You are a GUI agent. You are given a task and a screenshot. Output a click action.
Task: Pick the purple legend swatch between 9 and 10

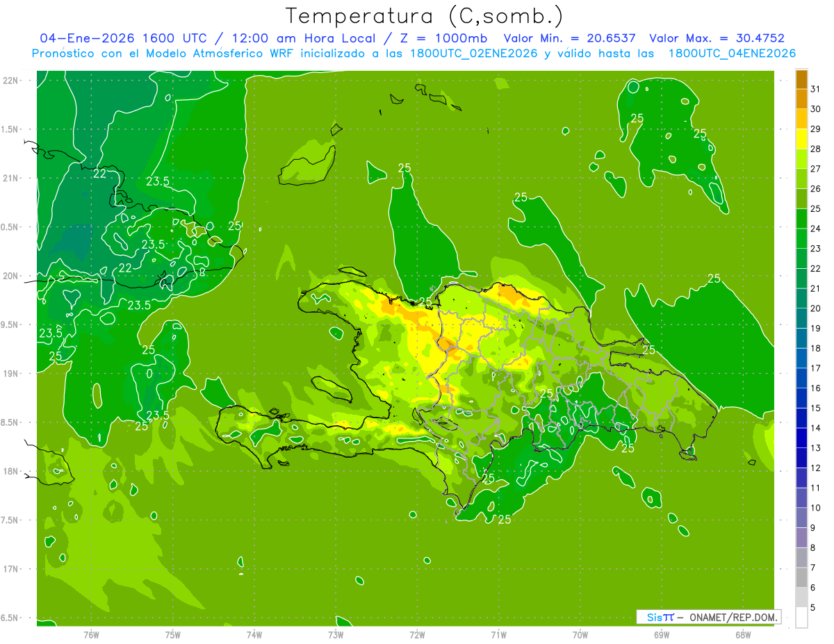tap(801, 518)
